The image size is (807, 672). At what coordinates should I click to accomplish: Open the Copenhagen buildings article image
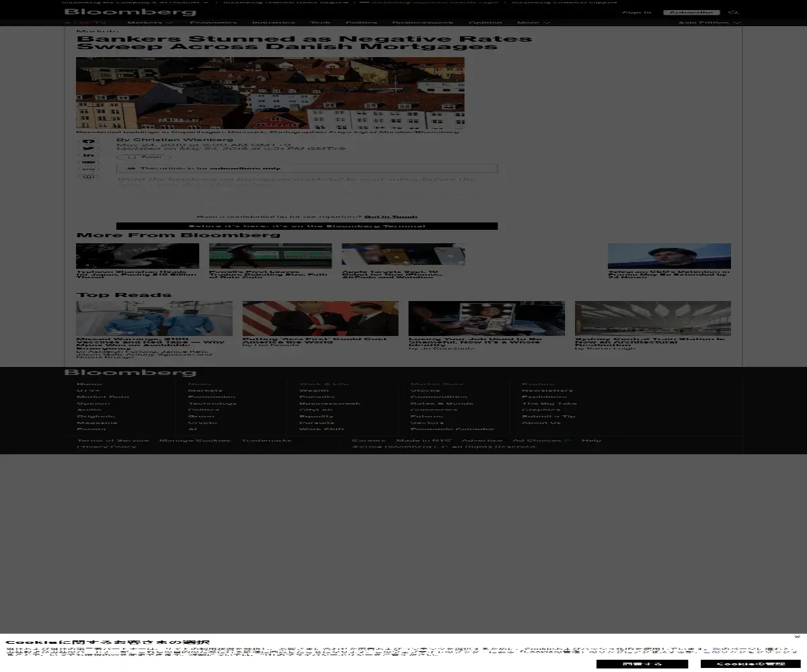click(270, 93)
